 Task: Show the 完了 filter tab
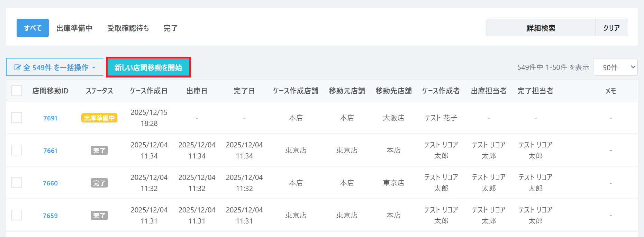pyautogui.click(x=171, y=28)
